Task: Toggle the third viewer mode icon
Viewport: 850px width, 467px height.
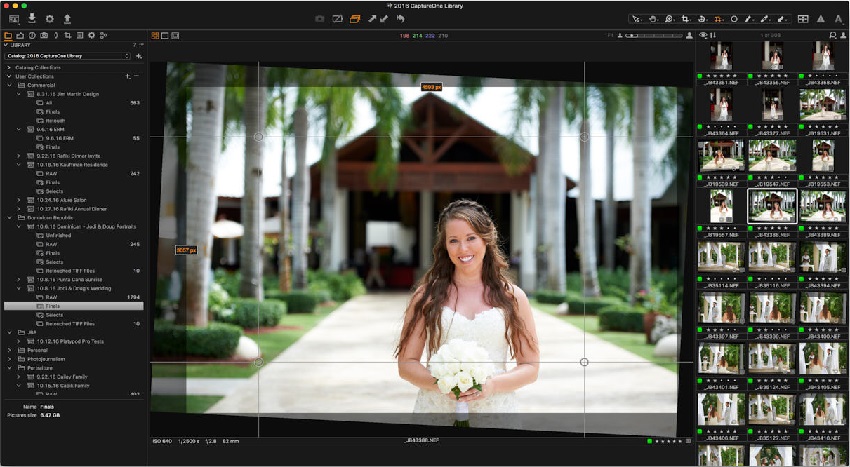Action: tap(175, 36)
